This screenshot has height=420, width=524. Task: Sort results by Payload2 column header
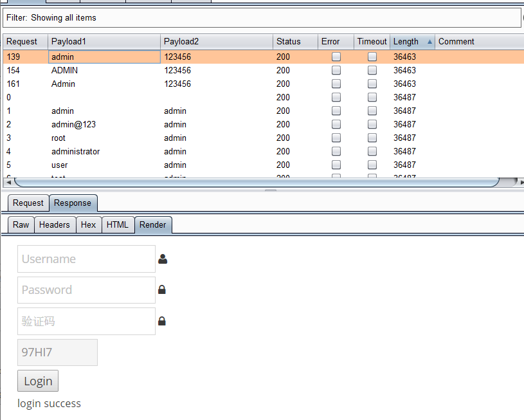tap(217, 42)
